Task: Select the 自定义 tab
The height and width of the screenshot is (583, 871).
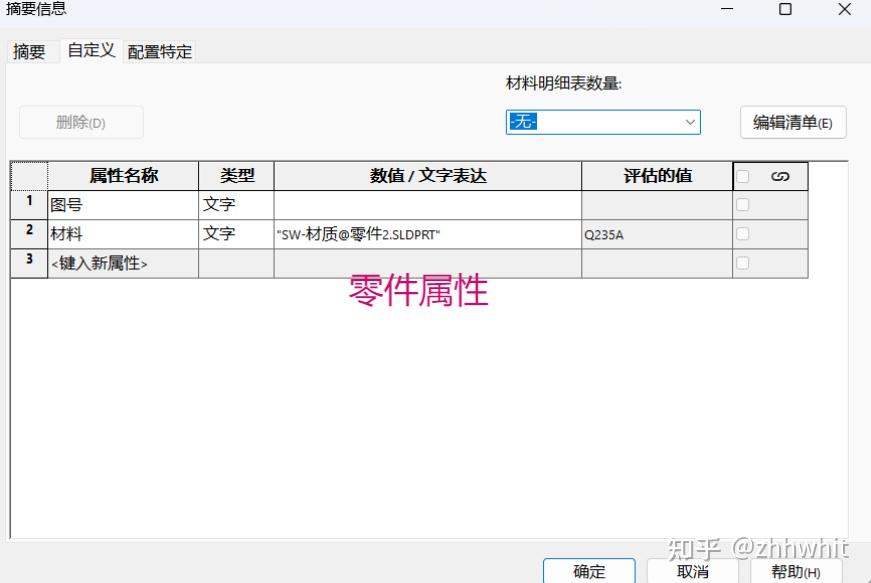Action: coord(91,51)
